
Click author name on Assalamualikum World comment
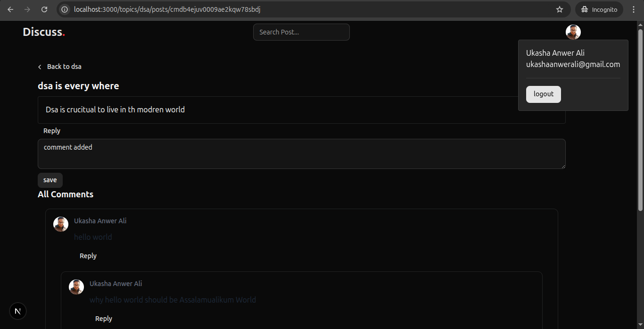point(116,284)
